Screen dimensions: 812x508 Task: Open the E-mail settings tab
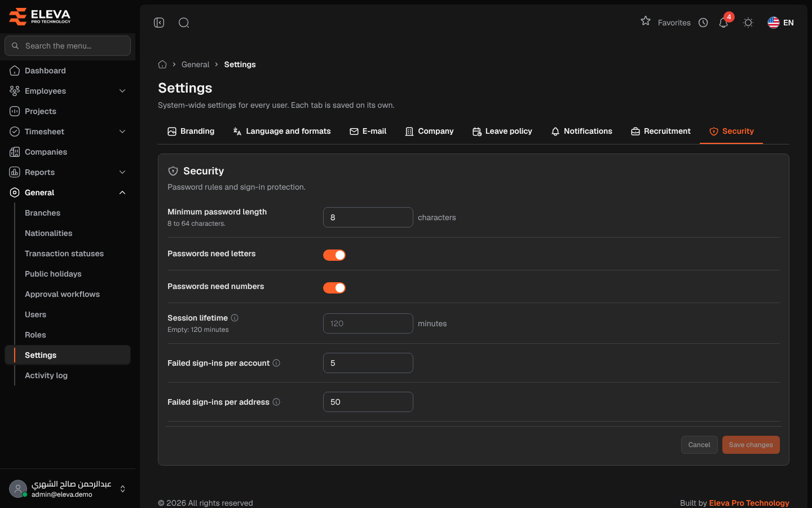point(368,132)
